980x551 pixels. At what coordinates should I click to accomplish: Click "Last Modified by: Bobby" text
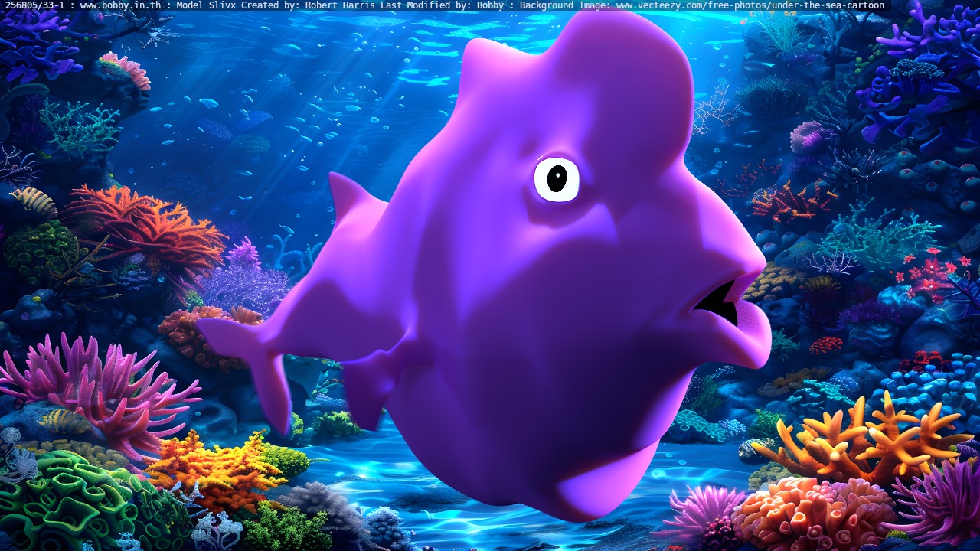442,5
